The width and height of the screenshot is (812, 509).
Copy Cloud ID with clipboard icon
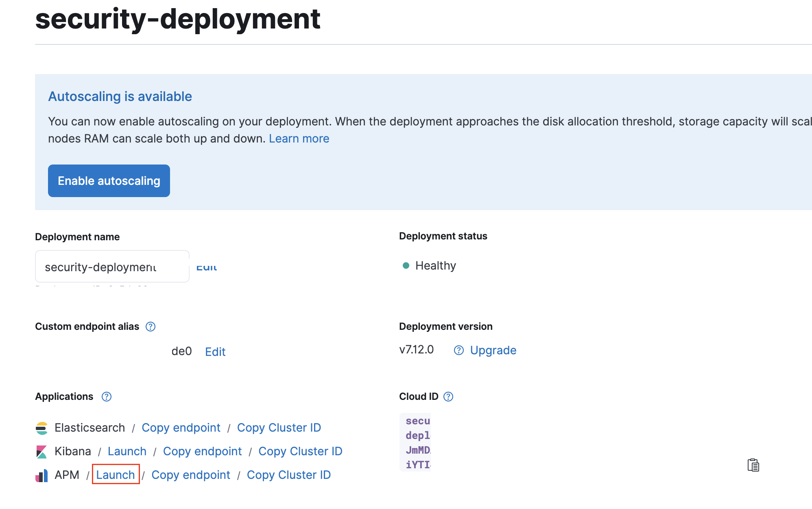pos(753,465)
